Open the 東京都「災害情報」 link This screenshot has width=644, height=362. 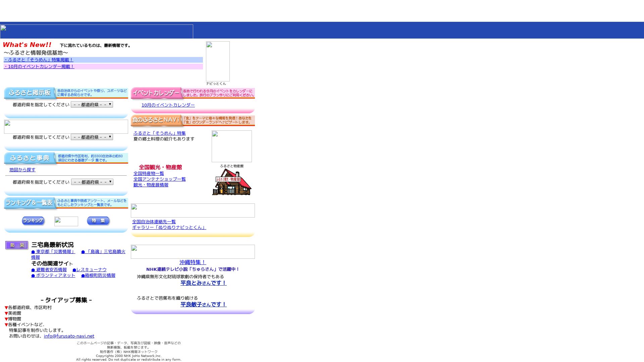click(53, 251)
